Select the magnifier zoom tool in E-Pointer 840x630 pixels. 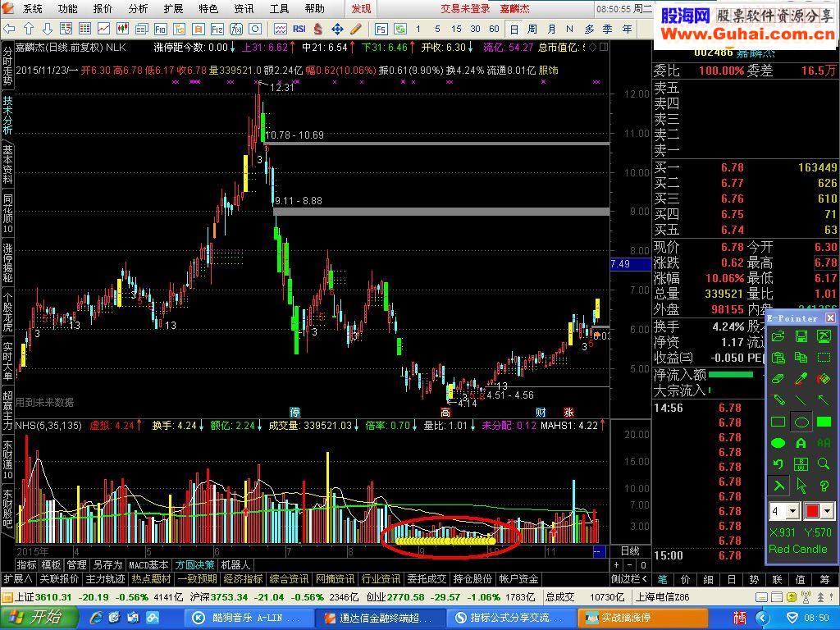tap(824, 464)
